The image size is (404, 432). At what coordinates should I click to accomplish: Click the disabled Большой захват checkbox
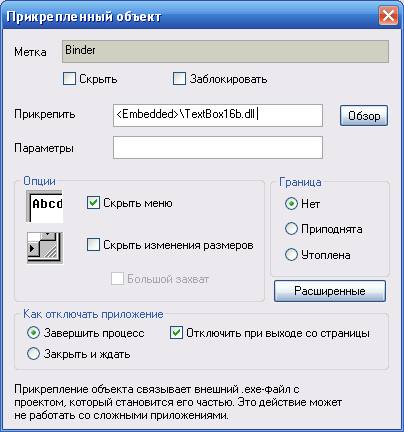pyautogui.click(x=117, y=279)
